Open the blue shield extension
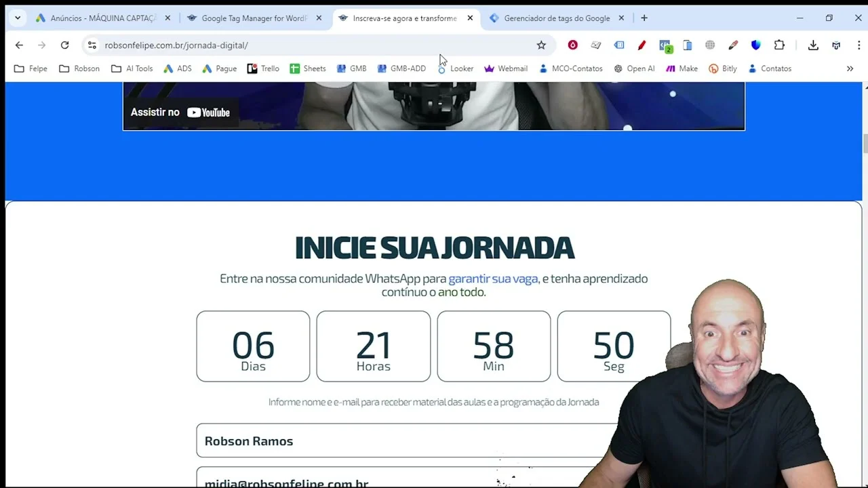Screen dimensions: 868x488 756,45
